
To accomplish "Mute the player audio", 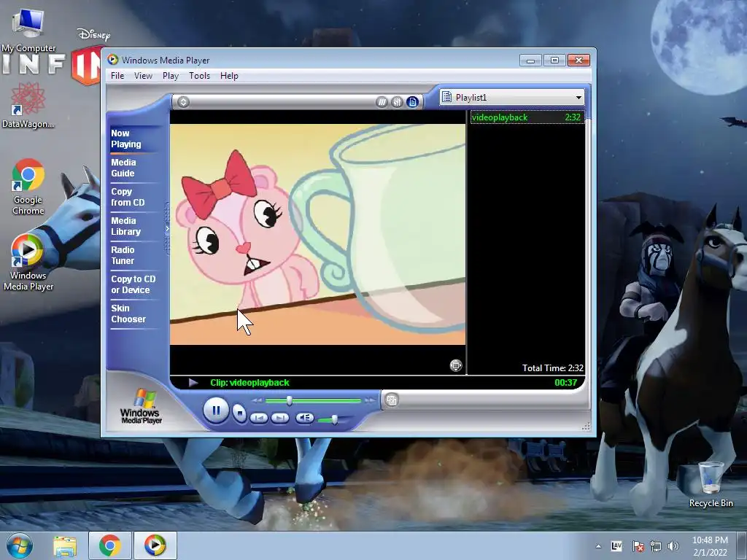I will (x=304, y=418).
